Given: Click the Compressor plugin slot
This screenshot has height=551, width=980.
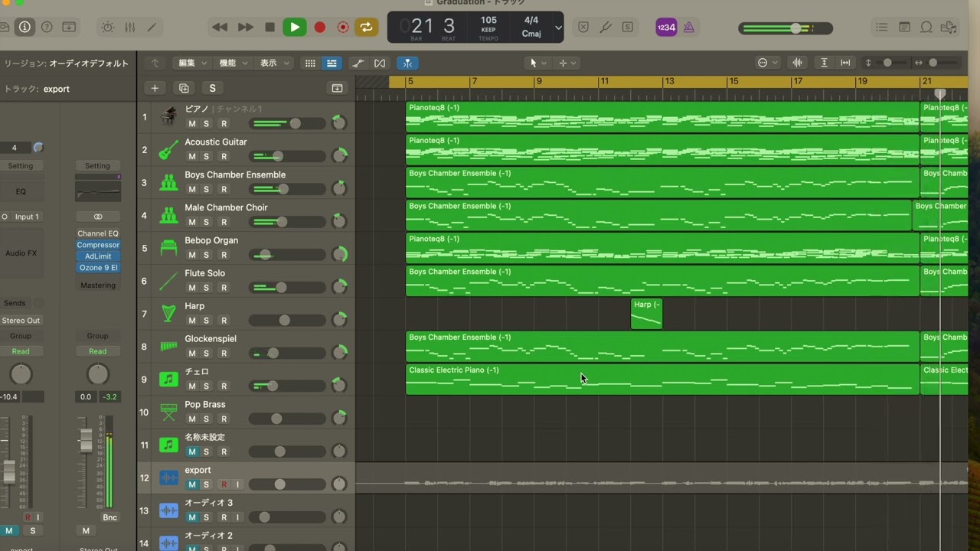Looking at the screenshot, I should pos(98,245).
